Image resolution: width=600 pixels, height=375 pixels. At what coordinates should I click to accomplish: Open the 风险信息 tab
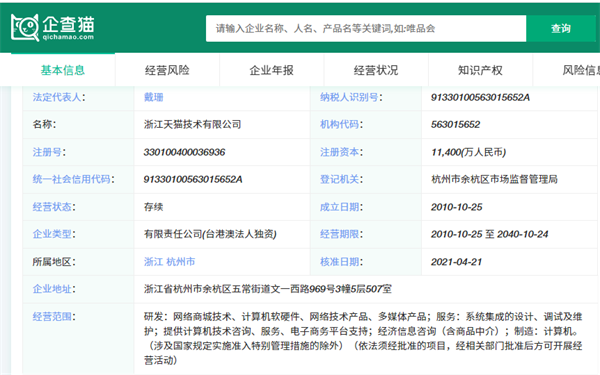567,70
